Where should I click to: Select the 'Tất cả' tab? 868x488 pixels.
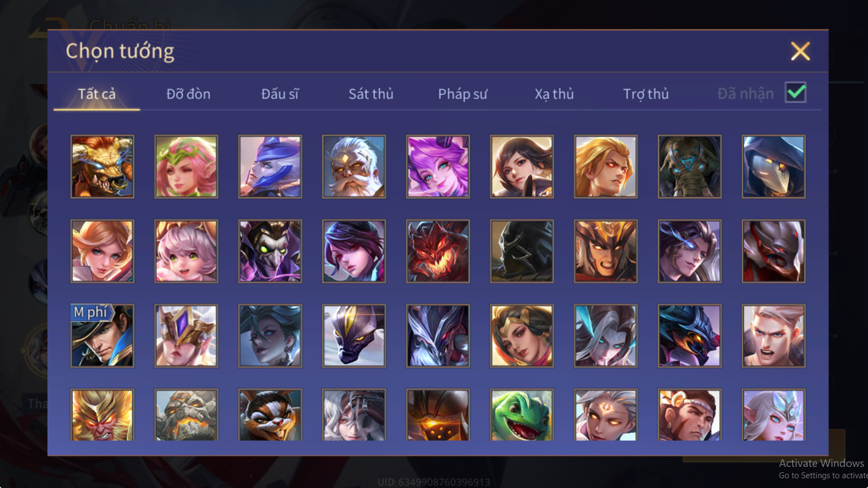97,94
